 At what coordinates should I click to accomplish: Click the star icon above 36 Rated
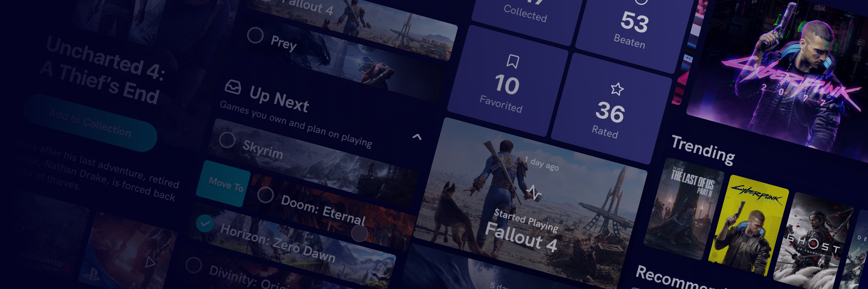click(617, 89)
